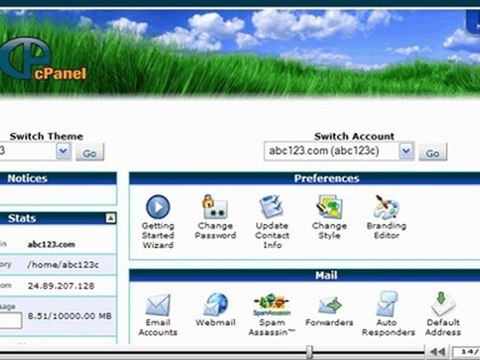Click the Mail section header
The height and width of the screenshot is (360, 480).
pos(305,275)
